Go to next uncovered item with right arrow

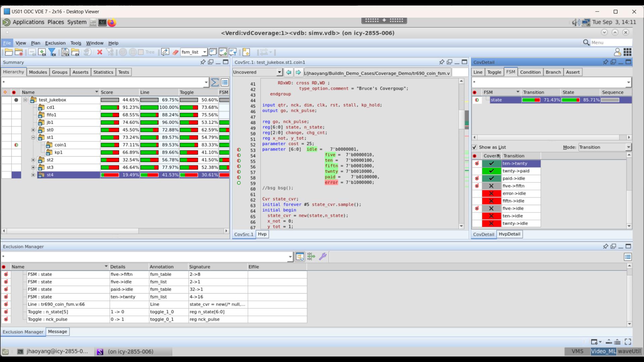(298, 72)
